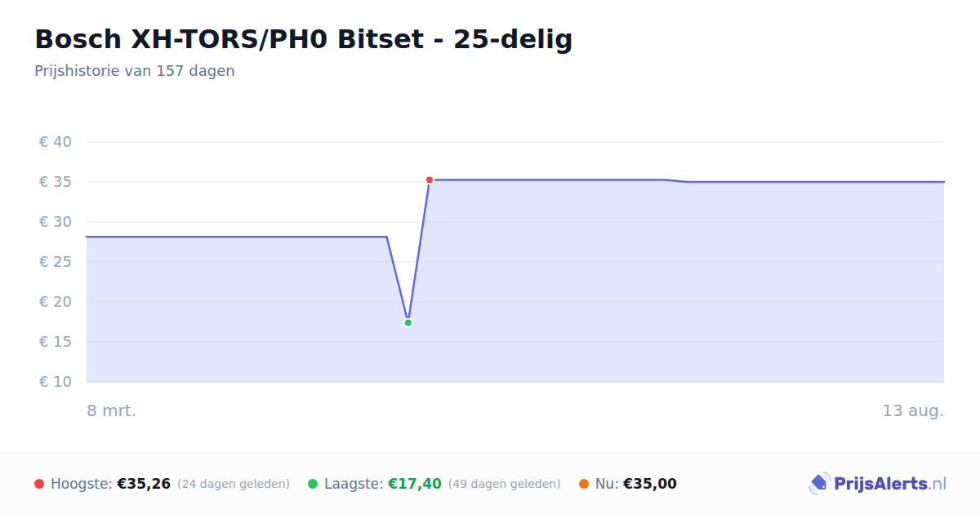980x514 pixels.
Task: Click the 13 aug. end date label
Action: [913, 410]
